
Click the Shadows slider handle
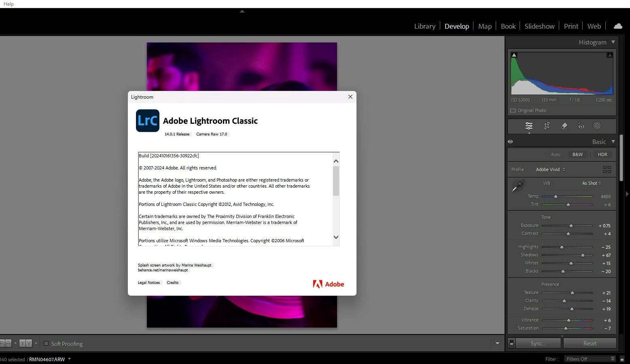pos(583,255)
